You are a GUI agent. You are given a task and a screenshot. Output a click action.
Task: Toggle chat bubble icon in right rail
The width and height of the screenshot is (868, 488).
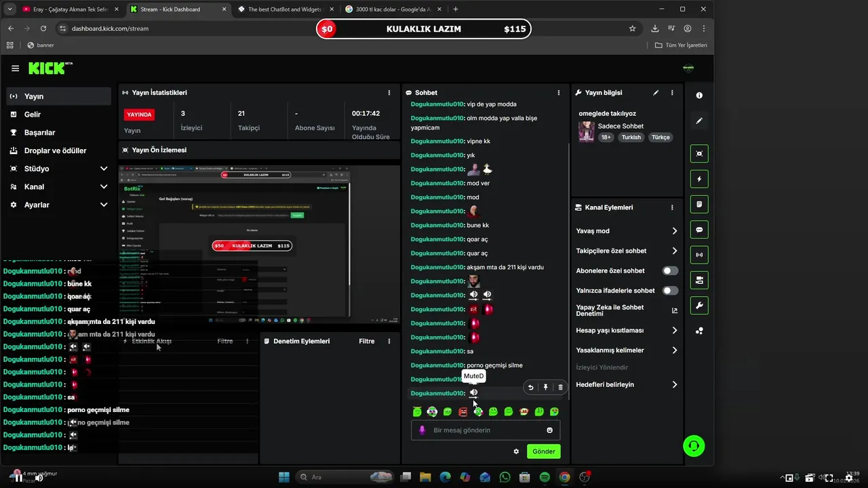click(699, 230)
